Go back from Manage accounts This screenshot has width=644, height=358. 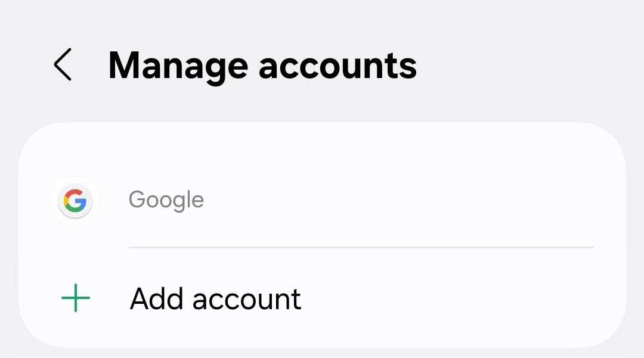coord(63,64)
